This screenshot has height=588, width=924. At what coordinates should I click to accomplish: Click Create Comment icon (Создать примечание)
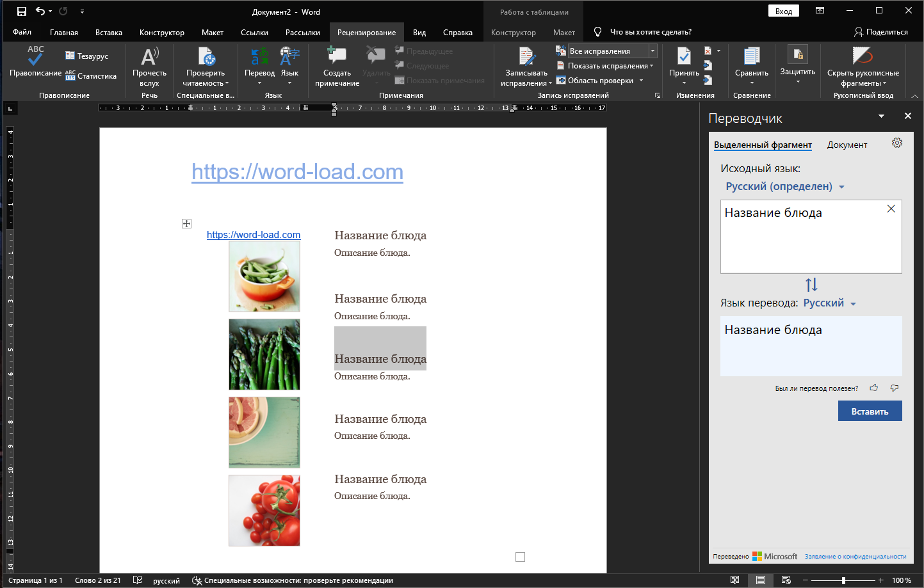point(337,57)
